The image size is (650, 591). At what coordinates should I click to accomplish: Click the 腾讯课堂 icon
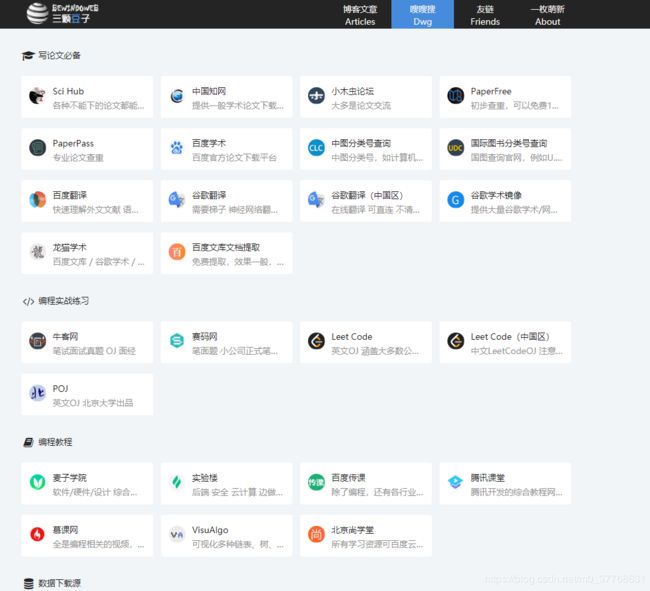456,482
